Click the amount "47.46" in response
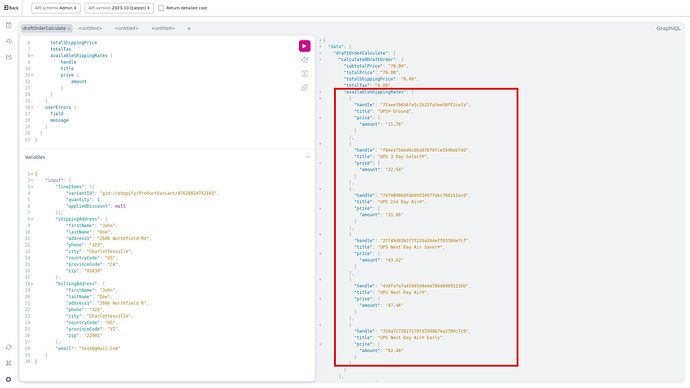 (x=394, y=305)
